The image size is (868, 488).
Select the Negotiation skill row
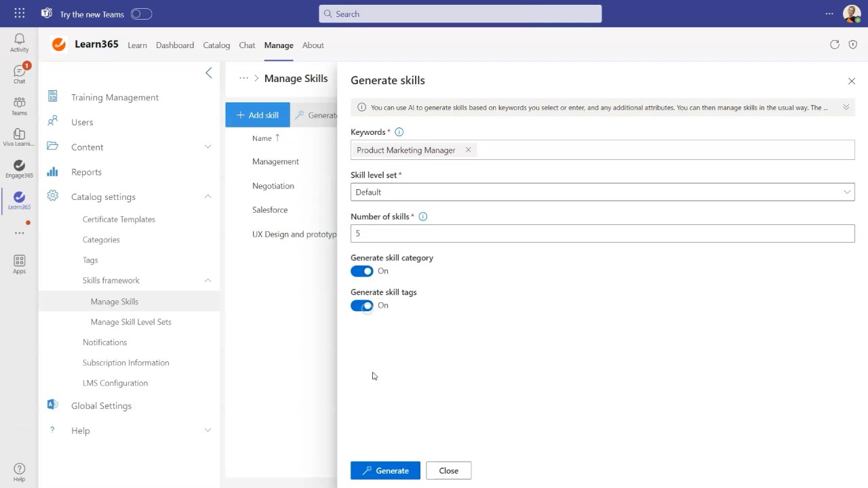click(x=273, y=186)
